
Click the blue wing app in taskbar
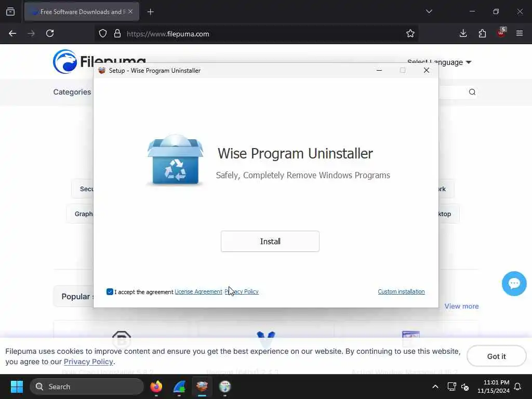click(x=179, y=387)
